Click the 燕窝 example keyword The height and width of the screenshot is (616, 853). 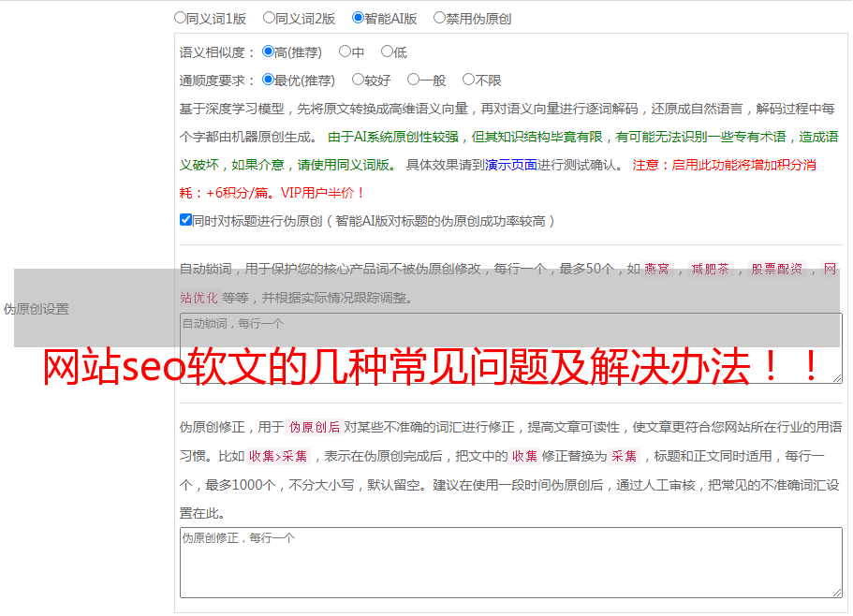tap(656, 269)
